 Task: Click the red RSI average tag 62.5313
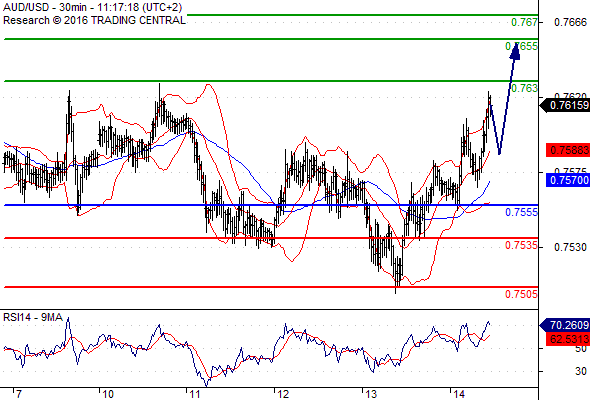(x=568, y=339)
